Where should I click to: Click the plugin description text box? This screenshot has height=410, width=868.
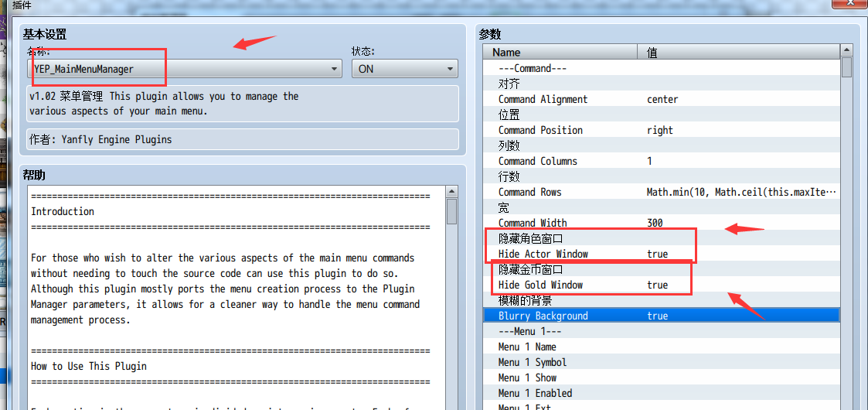pyautogui.click(x=243, y=104)
